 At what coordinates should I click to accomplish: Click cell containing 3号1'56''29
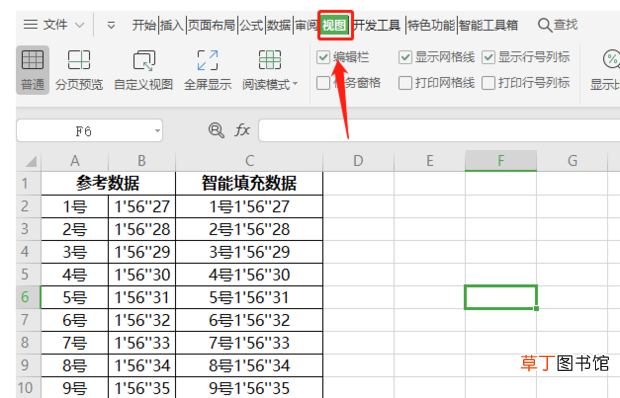pos(249,252)
